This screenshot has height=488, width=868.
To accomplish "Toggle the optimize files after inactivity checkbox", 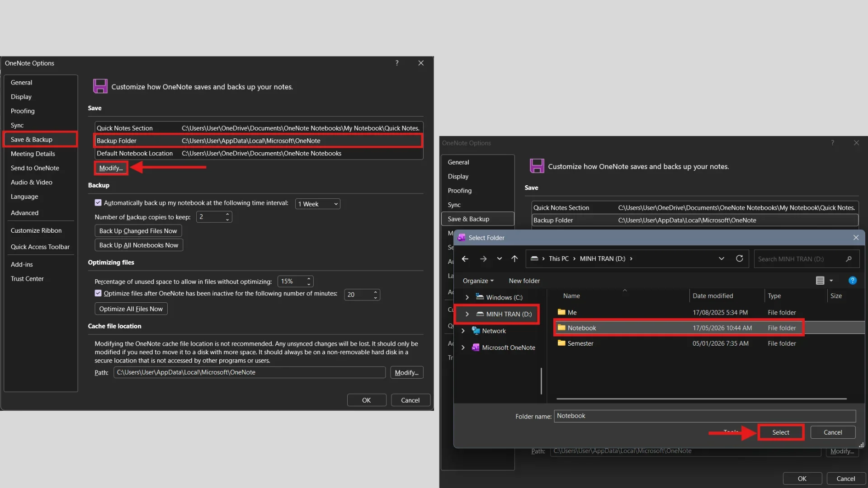I will (x=98, y=293).
